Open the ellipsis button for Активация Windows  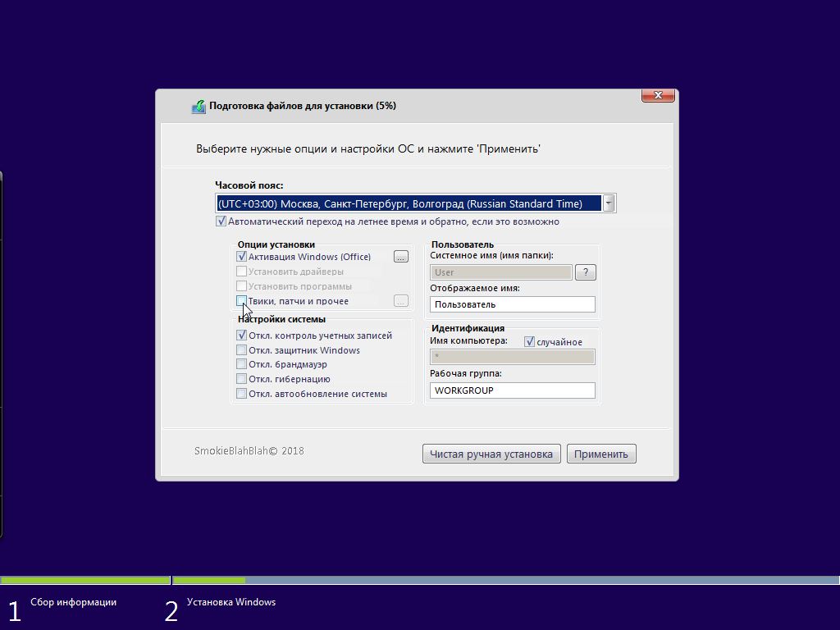pos(400,257)
